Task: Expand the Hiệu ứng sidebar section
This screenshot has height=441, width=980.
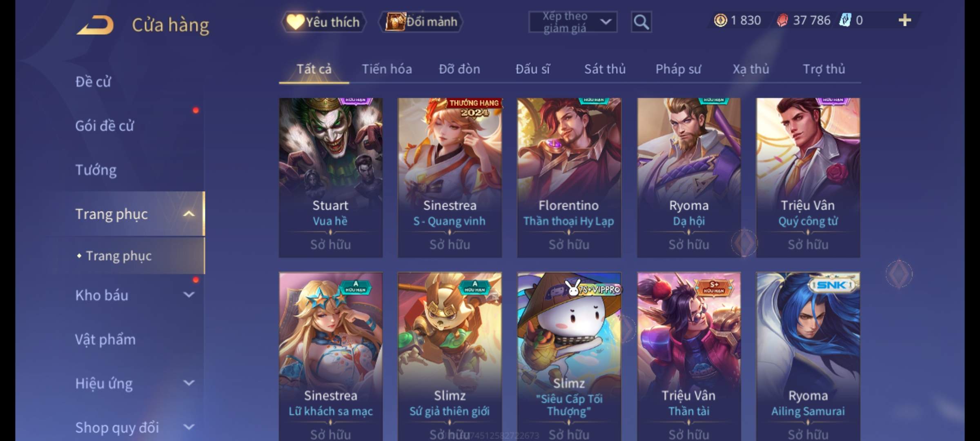Action: (x=189, y=383)
